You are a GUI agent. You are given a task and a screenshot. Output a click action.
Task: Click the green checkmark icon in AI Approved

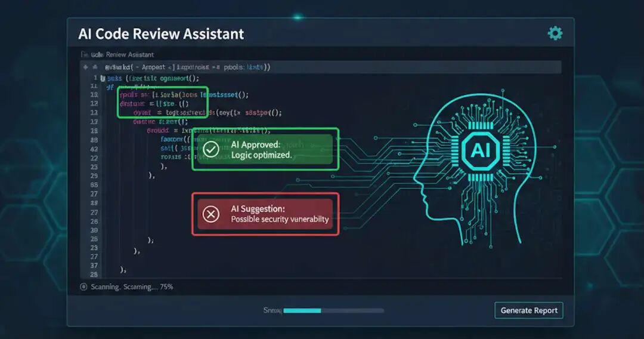(x=211, y=149)
